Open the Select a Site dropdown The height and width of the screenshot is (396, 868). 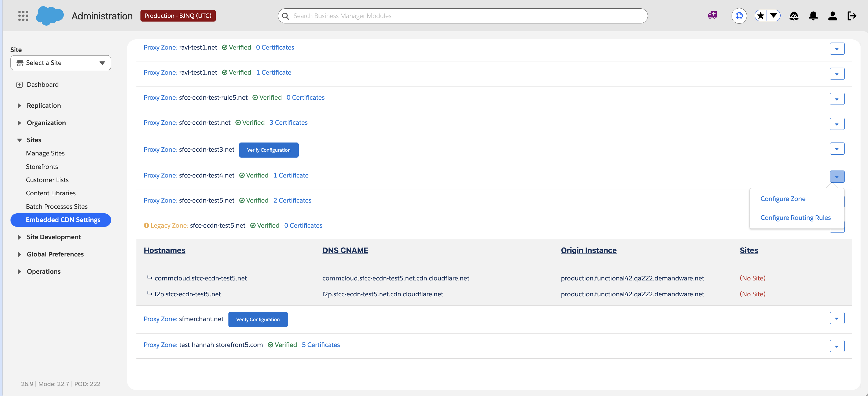[x=61, y=63]
